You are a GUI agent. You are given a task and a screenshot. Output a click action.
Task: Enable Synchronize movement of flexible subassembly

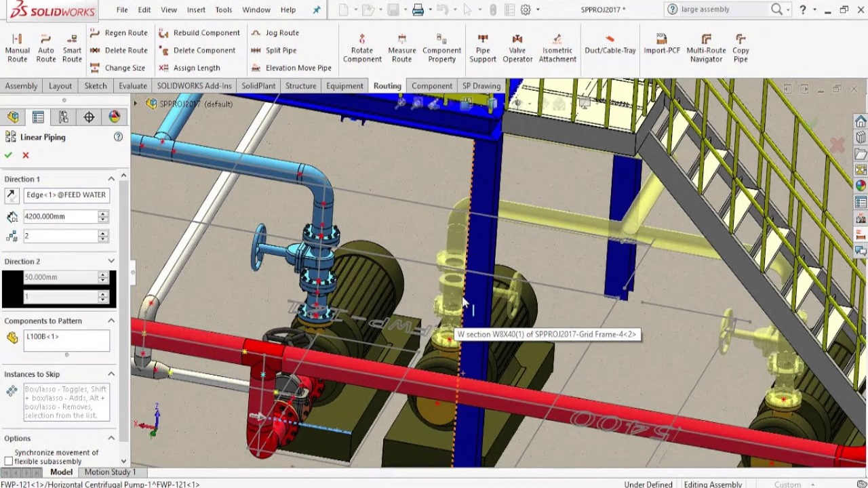click(x=9, y=461)
